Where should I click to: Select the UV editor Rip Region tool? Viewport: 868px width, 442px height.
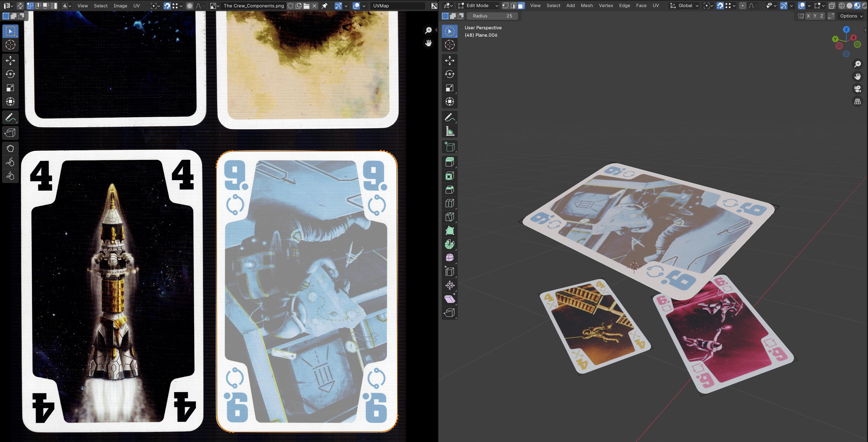10,133
